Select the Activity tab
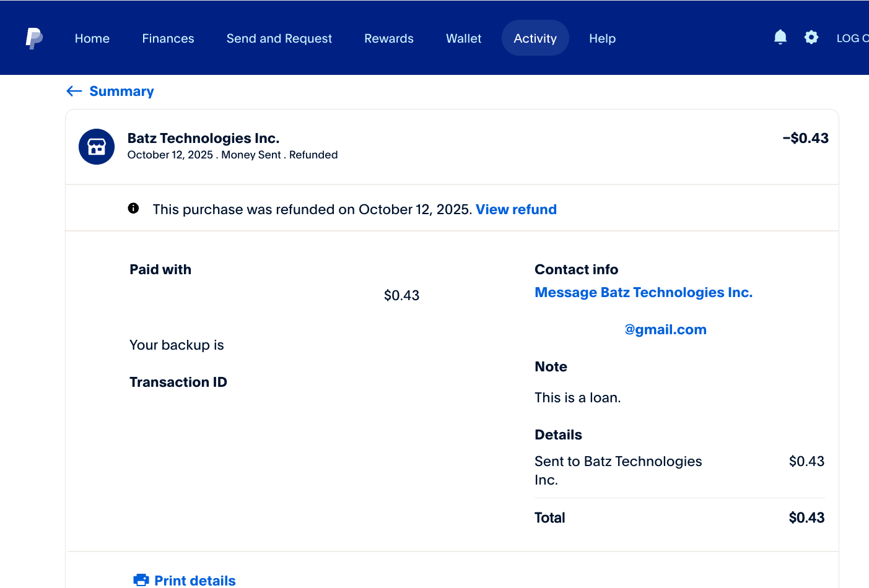This screenshot has height=588, width=869. click(x=535, y=38)
